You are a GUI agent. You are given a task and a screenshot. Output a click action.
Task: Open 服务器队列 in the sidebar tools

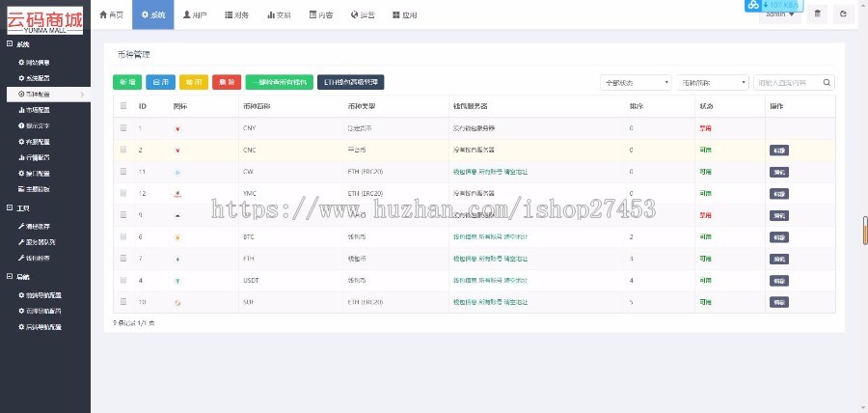(x=37, y=242)
